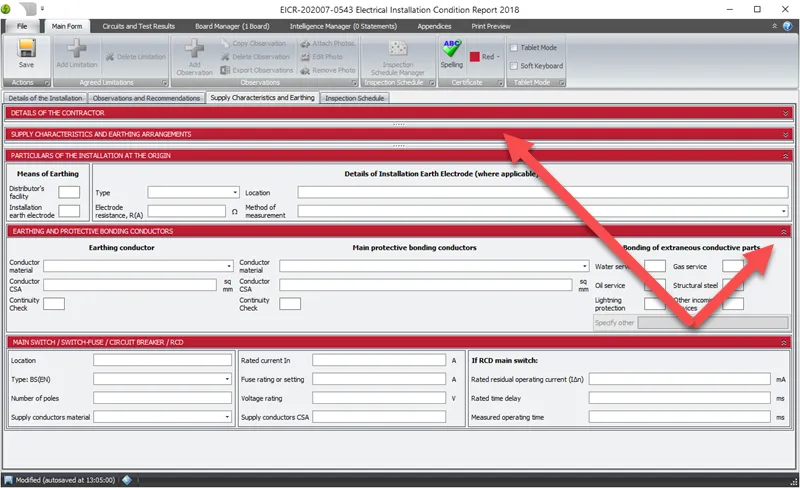Viewport: 800px width, 488px height.
Task: Expand the Details of the Contractor section
Action: 786,114
